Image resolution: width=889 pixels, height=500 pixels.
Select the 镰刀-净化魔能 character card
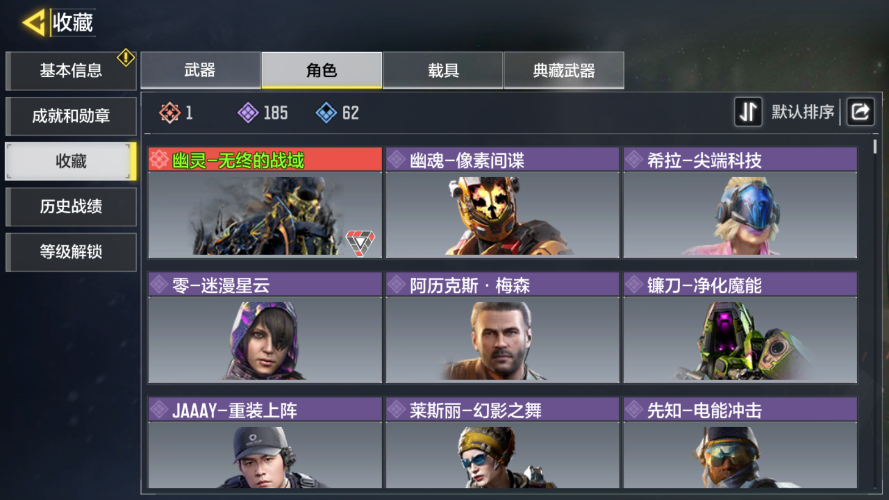pos(740,328)
